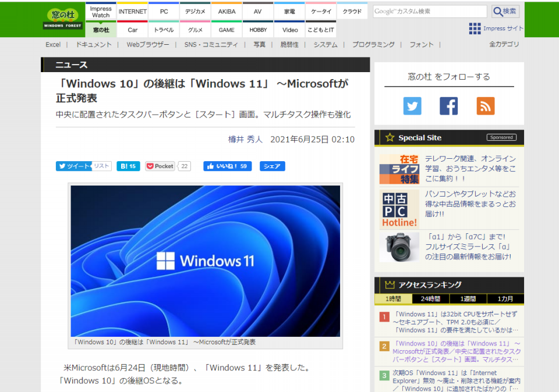The height and width of the screenshot is (392, 559).
Task: Open the フォント category link
Action: pos(422,45)
